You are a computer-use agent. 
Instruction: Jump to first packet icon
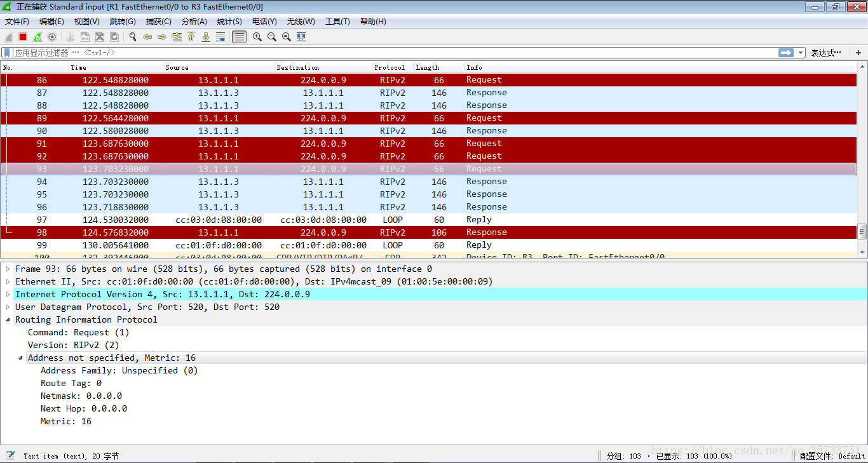(191, 37)
